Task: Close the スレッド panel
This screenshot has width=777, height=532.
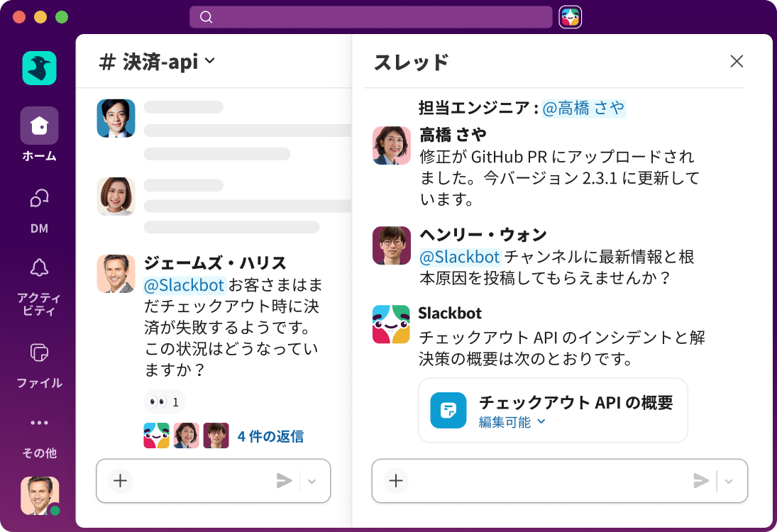Action: pos(737,62)
